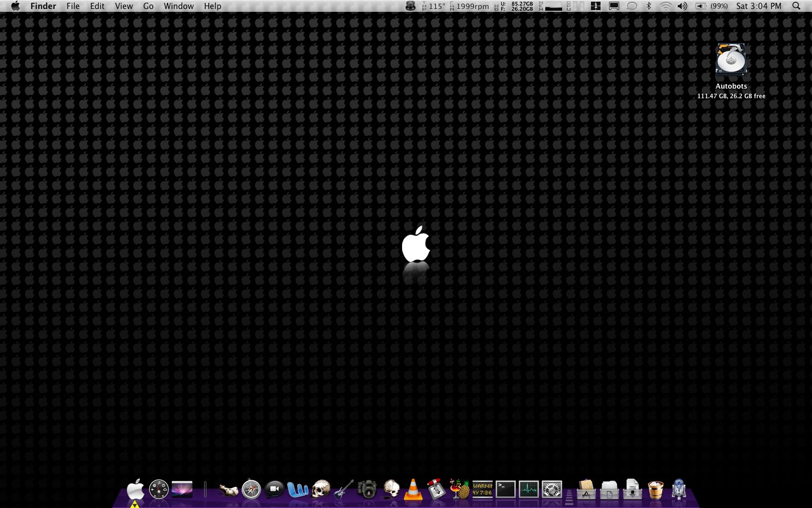Image resolution: width=812 pixels, height=508 pixels.
Task: Open the Bluetooth status menu
Action: (x=648, y=6)
